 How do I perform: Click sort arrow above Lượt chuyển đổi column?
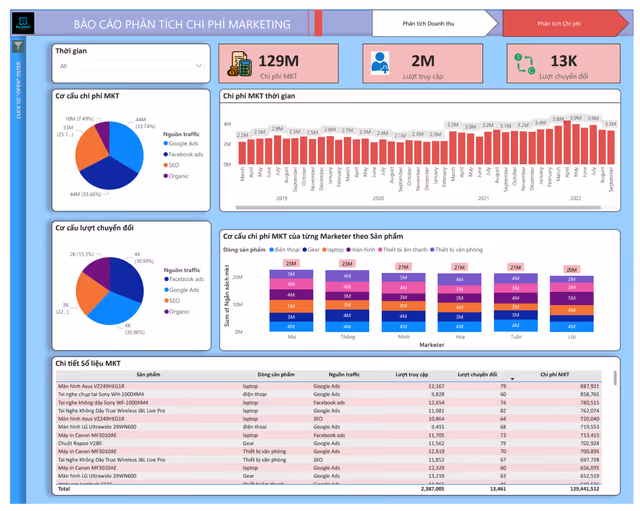(511, 379)
